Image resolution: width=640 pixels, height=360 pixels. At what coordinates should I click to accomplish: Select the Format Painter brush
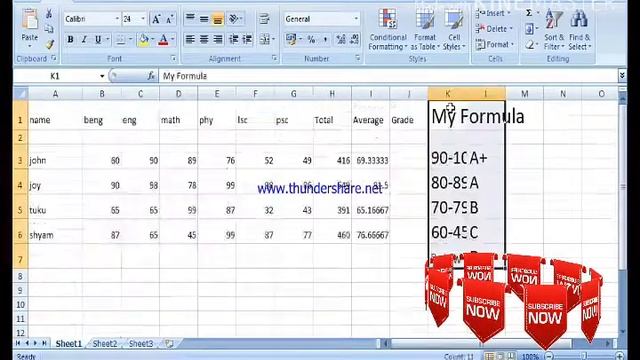coord(50,44)
